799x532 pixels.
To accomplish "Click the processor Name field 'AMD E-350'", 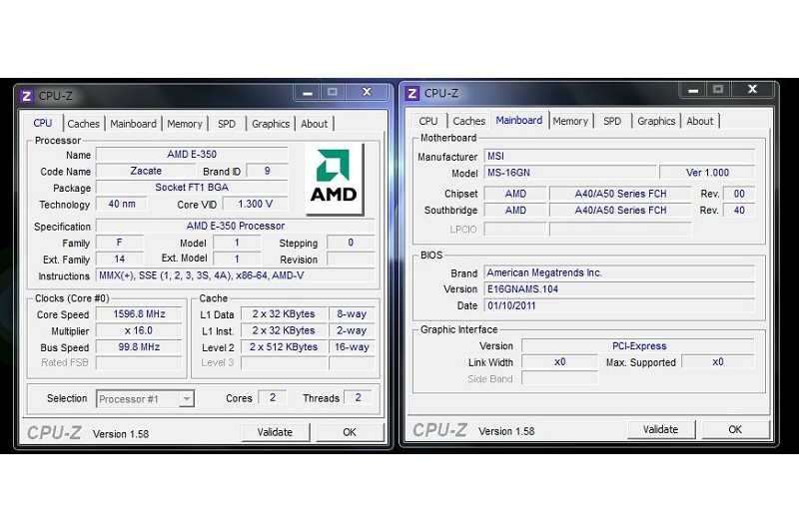I will pyautogui.click(x=192, y=155).
